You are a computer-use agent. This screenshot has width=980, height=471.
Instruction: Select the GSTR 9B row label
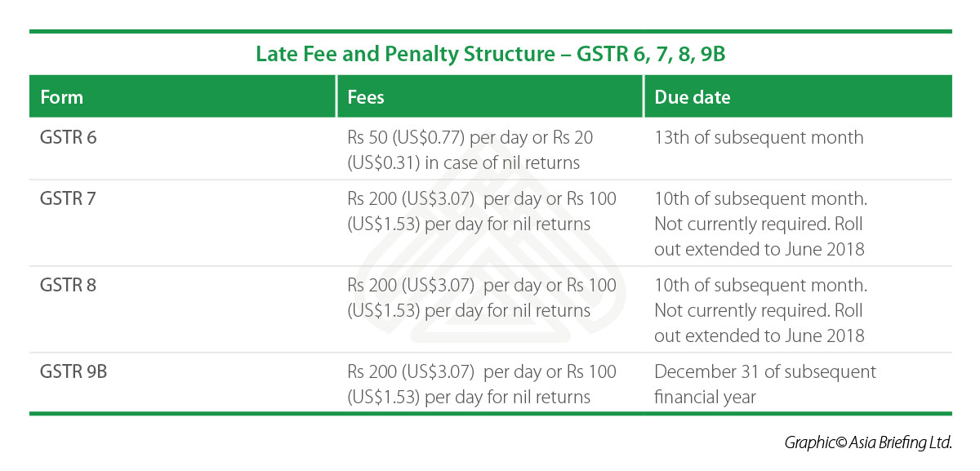click(x=74, y=371)
